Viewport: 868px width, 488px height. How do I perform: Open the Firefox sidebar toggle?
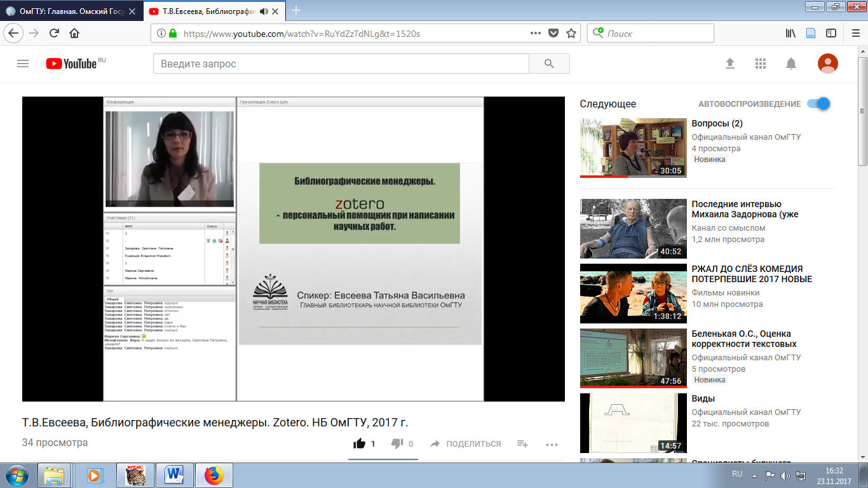[831, 34]
